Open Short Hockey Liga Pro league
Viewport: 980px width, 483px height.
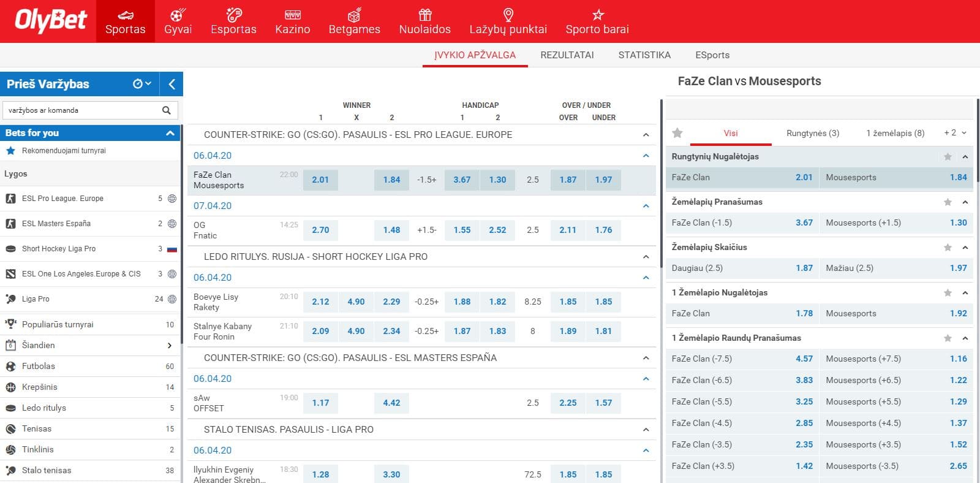(x=91, y=249)
